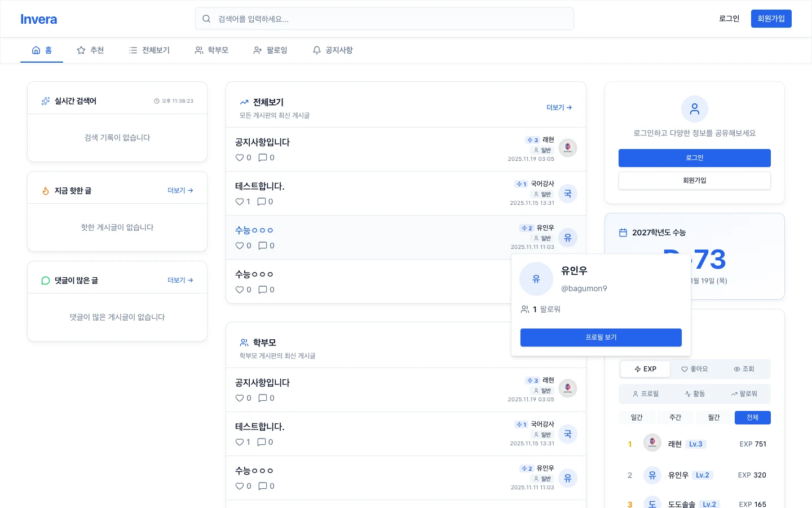Click comment bubble on 공지사항입니다 in 학부모 section

[263, 398]
